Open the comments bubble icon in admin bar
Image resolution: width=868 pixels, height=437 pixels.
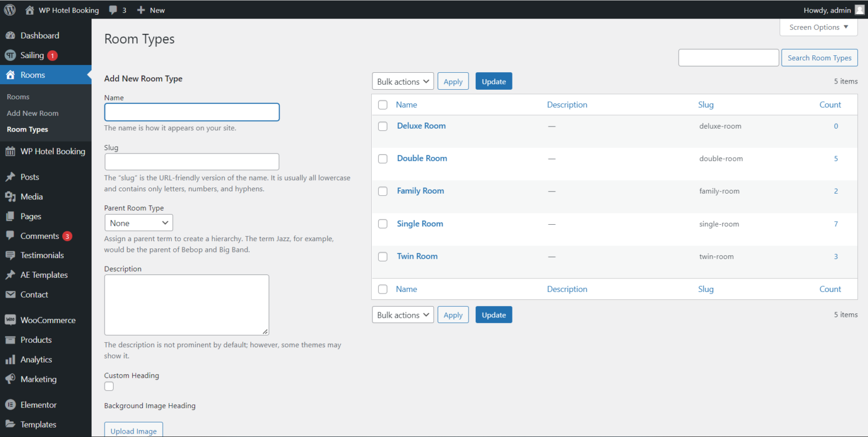pyautogui.click(x=114, y=10)
